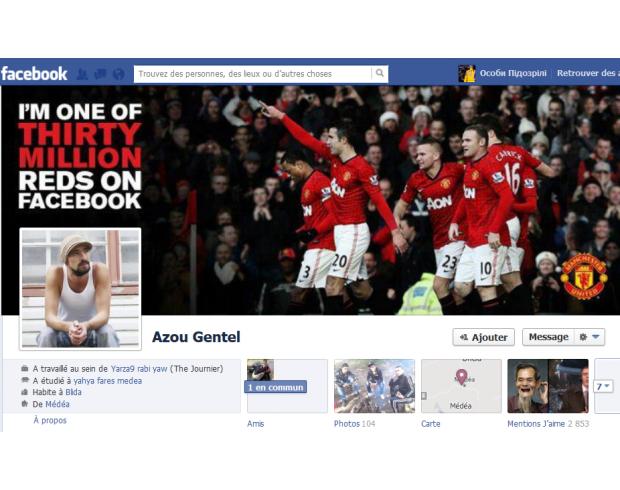Open the Особи Підозрілі profile link
620x490 pixels.
point(513,73)
